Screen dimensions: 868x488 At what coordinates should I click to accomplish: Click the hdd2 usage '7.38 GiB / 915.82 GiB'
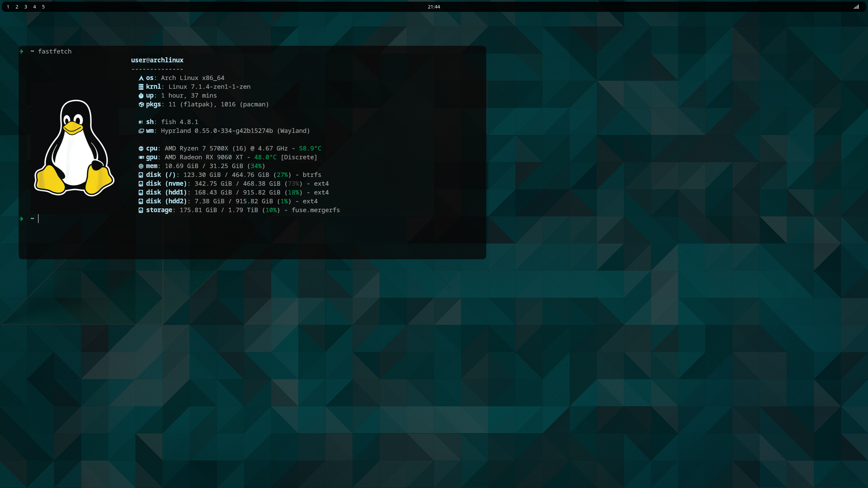pyautogui.click(x=234, y=201)
